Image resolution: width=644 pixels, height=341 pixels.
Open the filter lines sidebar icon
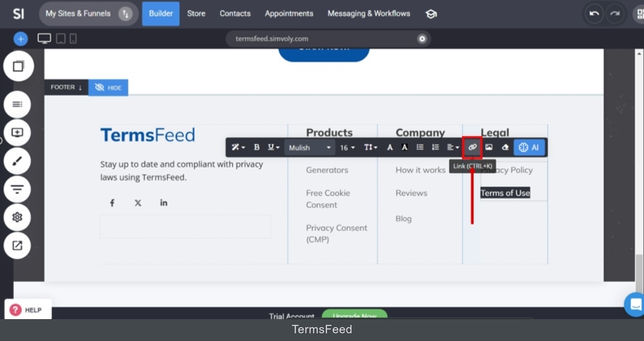click(x=17, y=189)
